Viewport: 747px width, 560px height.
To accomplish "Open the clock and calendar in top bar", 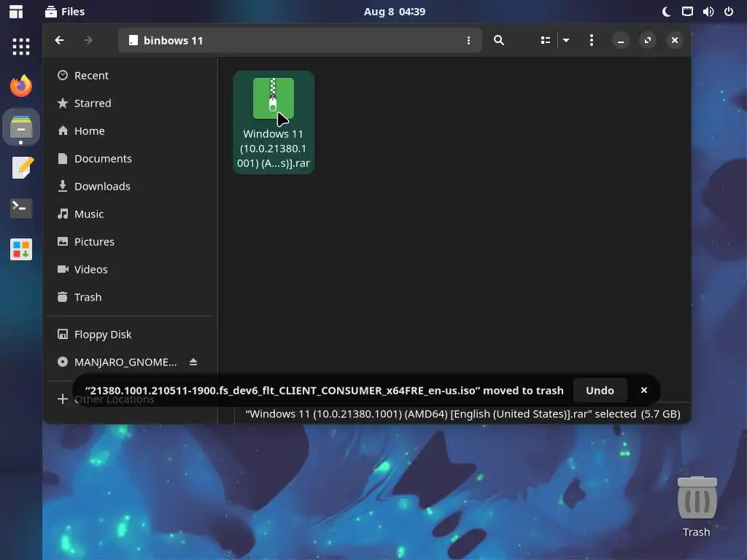I will point(395,12).
